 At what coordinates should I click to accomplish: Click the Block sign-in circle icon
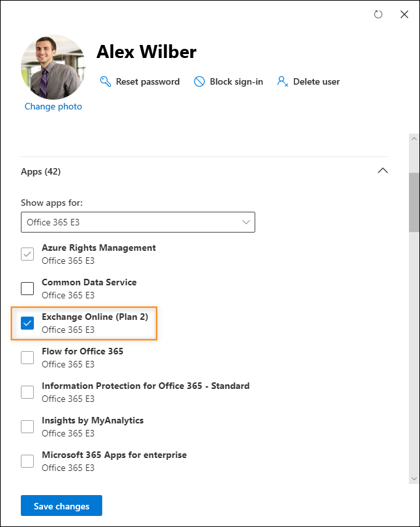199,81
